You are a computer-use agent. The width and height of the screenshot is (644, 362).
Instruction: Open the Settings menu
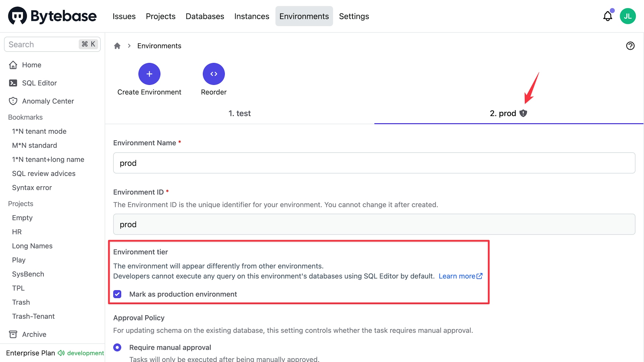pyautogui.click(x=354, y=16)
